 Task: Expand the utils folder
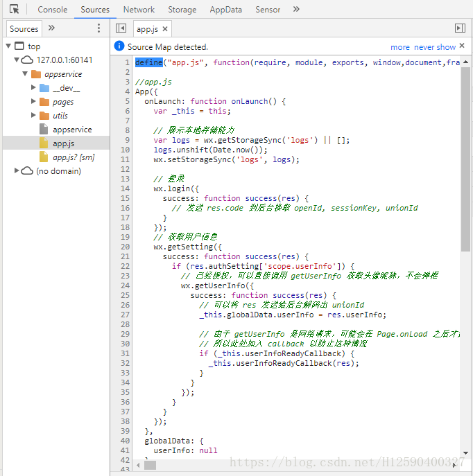33,115
